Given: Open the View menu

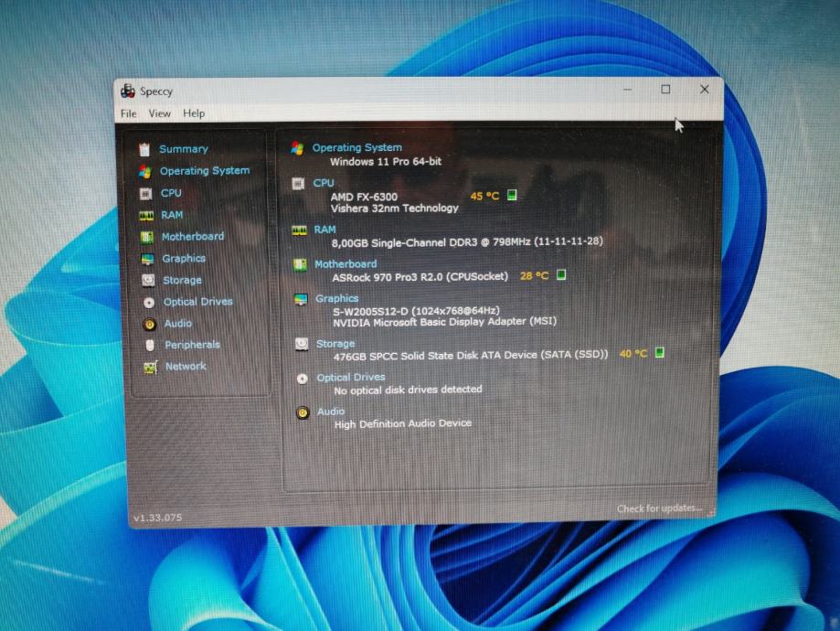Looking at the screenshot, I should pyautogui.click(x=160, y=113).
